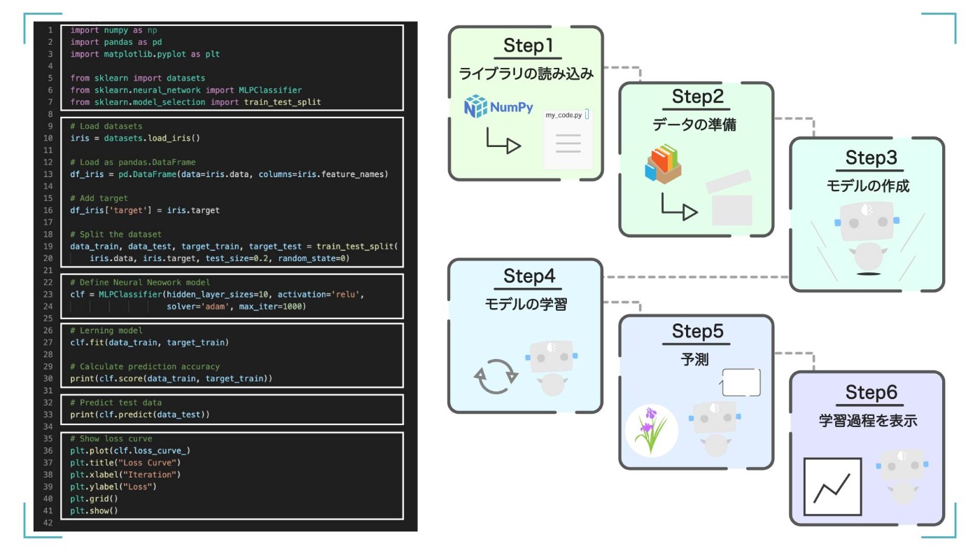Click the '# Predict test data' comment
Screen dimensions: 980x551
(115, 403)
